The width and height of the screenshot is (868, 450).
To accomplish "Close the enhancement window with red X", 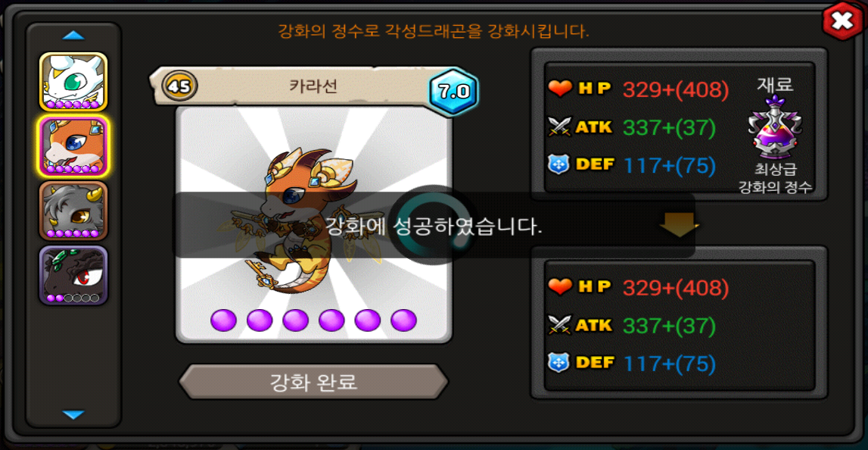I will click(x=842, y=21).
